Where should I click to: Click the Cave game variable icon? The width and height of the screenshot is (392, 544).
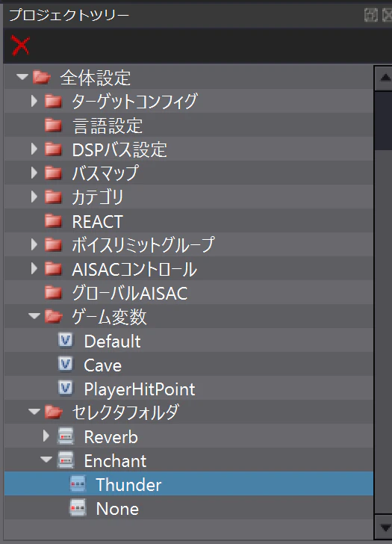66,364
